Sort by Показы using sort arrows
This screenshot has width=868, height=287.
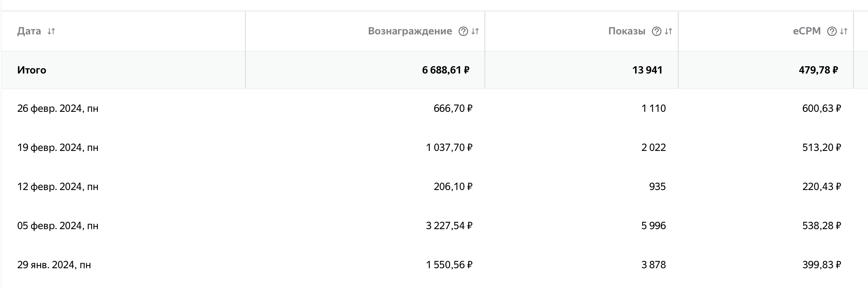pos(668,31)
